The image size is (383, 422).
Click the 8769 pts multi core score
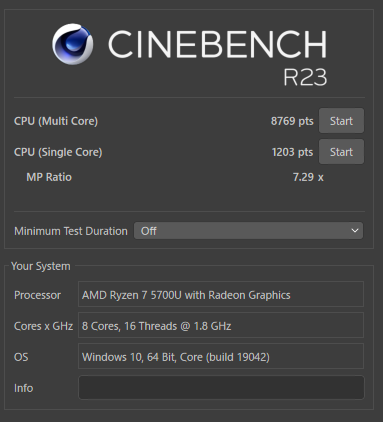[x=292, y=121]
